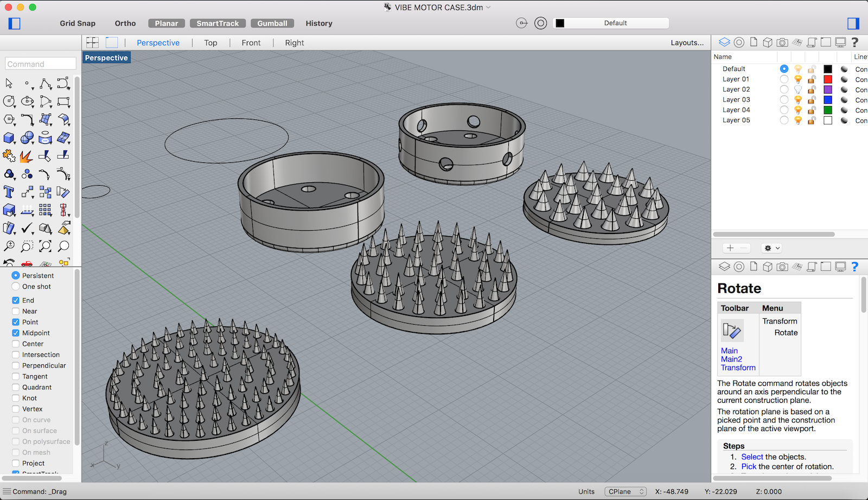The width and height of the screenshot is (868, 500).
Task: Click the Join puzzle-piece tool
Action: (9, 156)
